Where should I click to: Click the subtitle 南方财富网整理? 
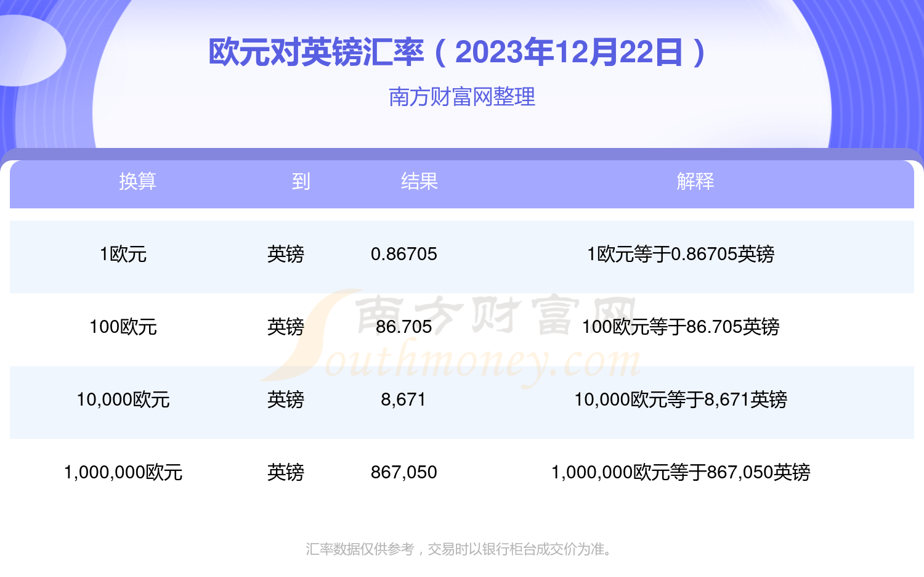(x=462, y=97)
